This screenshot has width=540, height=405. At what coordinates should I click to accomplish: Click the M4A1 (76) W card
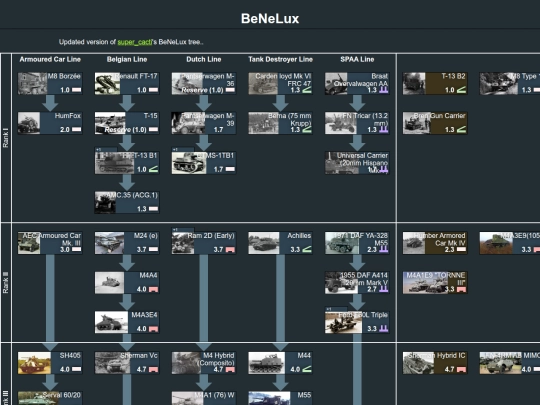(204, 398)
